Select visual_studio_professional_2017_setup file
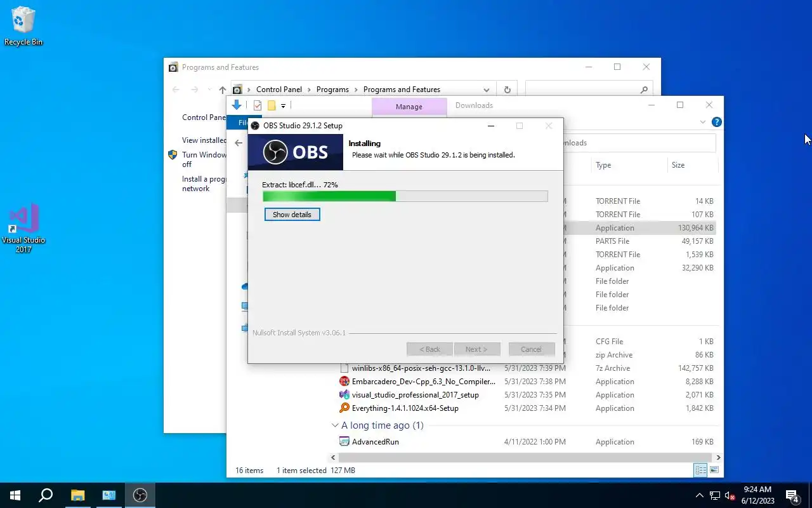The height and width of the screenshot is (508, 812). pyautogui.click(x=415, y=395)
